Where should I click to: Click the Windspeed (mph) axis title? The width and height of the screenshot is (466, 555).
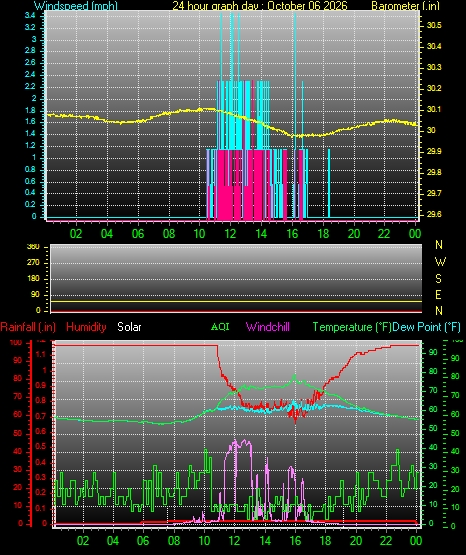click(x=76, y=6)
